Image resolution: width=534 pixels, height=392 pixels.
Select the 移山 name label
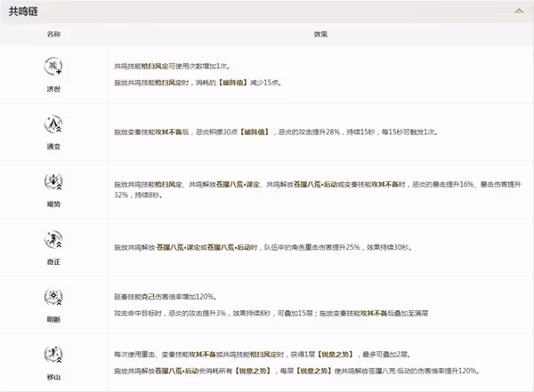(x=53, y=377)
